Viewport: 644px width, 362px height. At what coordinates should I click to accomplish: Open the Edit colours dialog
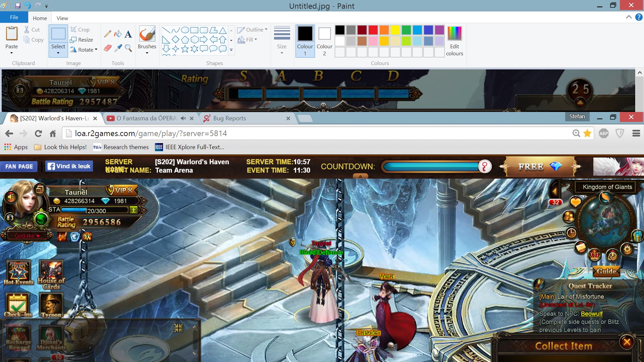[454, 41]
